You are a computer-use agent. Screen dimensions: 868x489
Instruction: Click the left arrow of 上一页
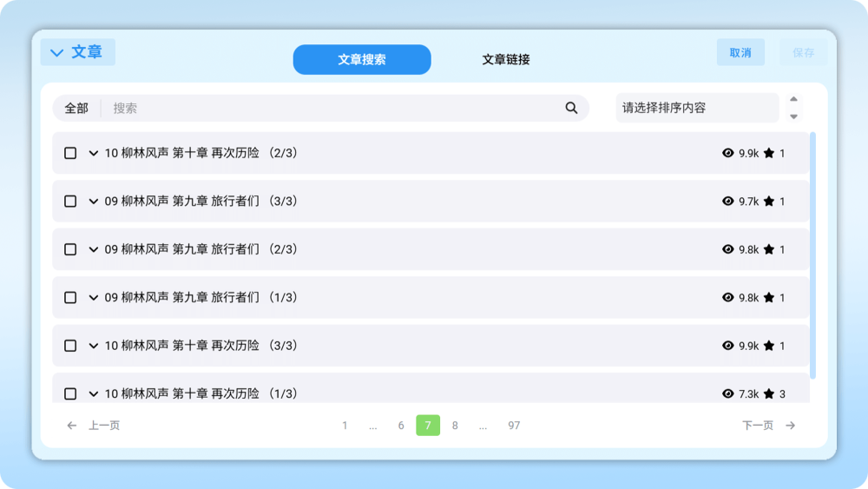tap(71, 426)
